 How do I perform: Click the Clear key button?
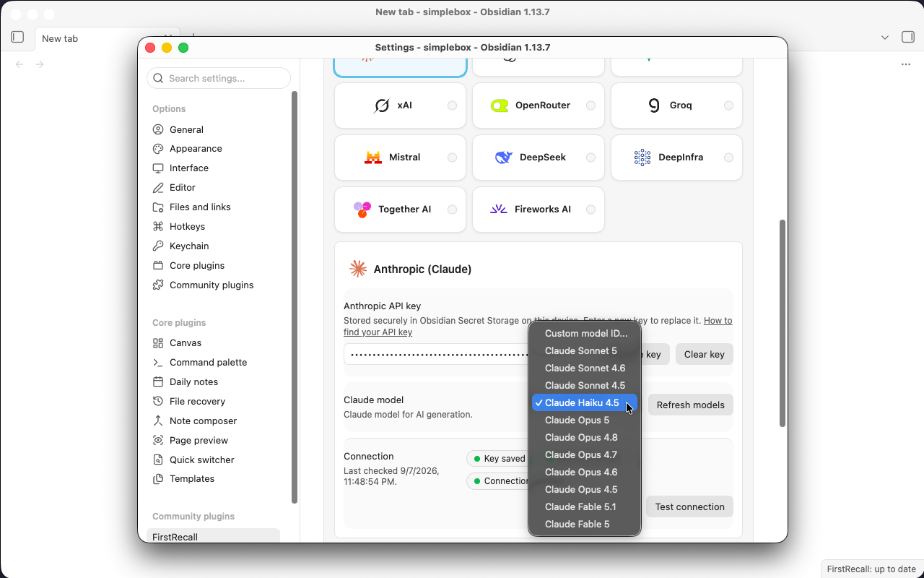coord(704,354)
